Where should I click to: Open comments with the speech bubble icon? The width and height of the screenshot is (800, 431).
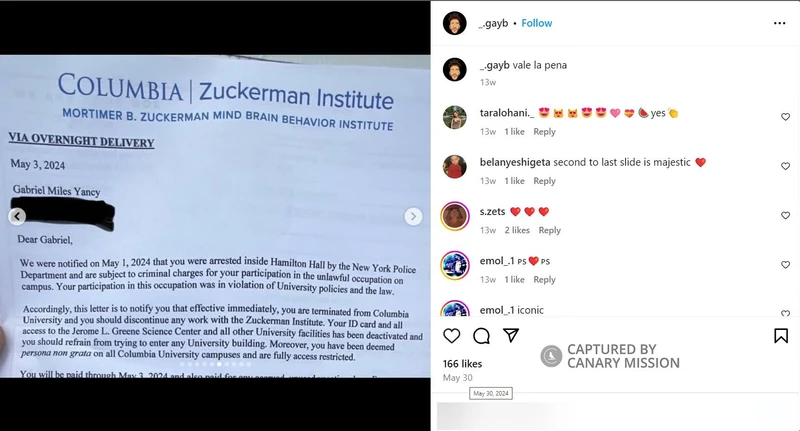coord(481,336)
